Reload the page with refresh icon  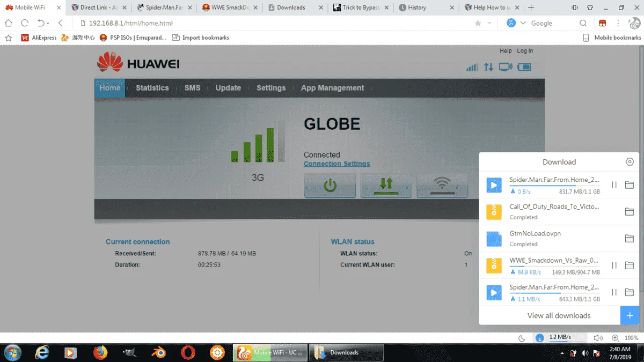[25, 23]
